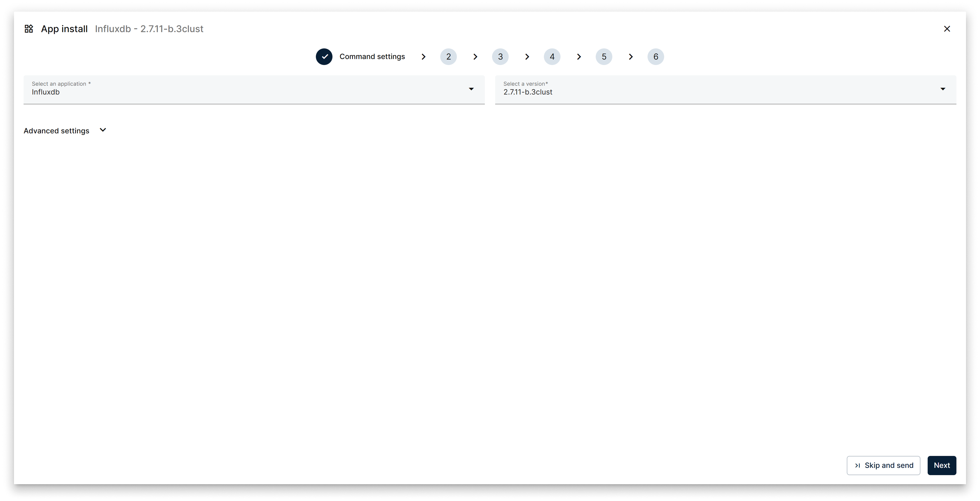Click the Command settings step label
Image resolution: width=980 pixels, height=501 pixels.
point(372,56)
